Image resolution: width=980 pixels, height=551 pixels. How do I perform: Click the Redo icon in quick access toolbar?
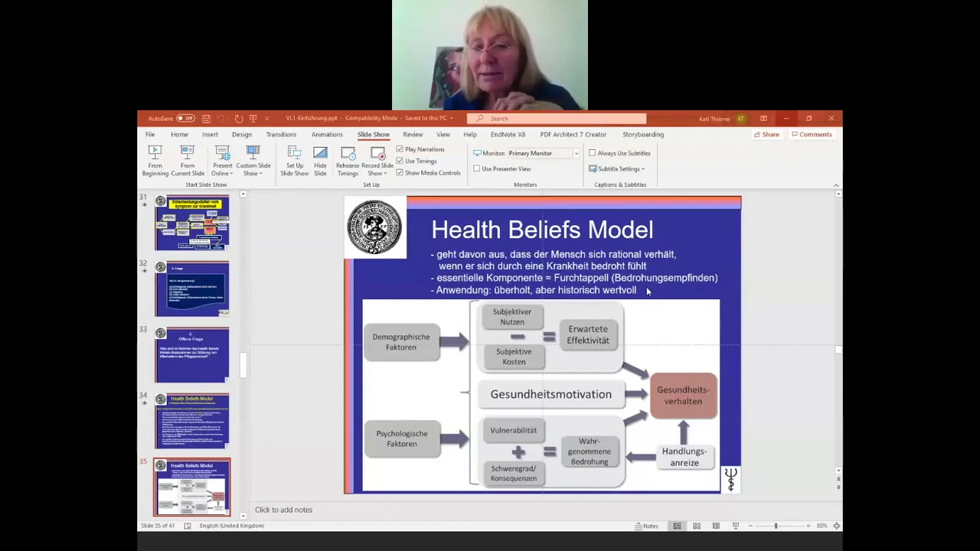tap(238, 119)
